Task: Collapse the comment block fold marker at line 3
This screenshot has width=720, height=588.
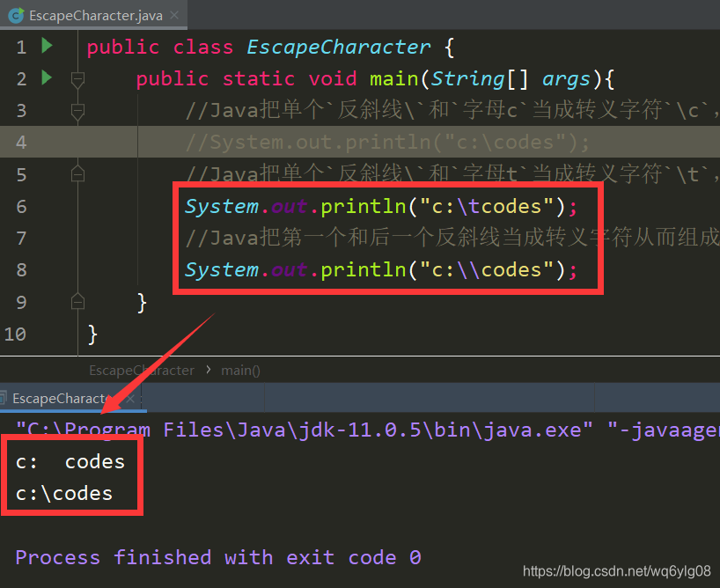Action: 77,112
